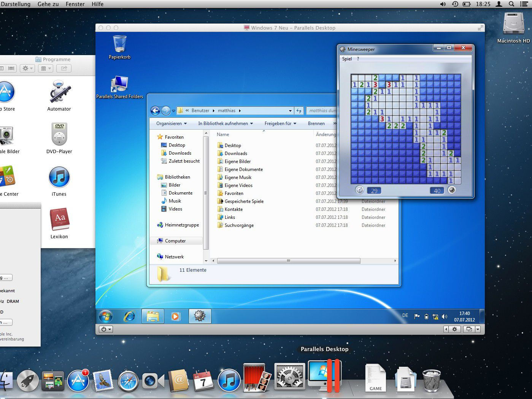Open the Trash in the Dock

click(432, 380)
